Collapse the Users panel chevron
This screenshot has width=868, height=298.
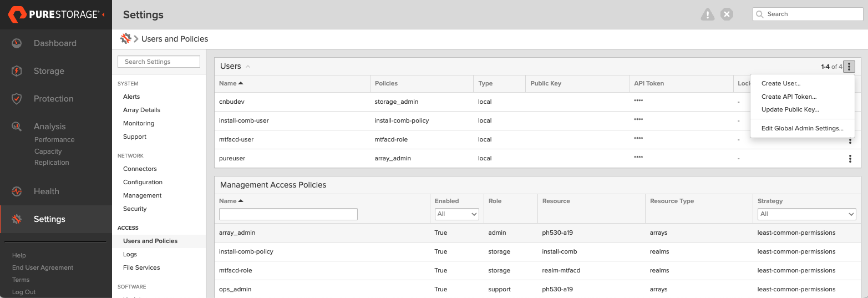248,67
